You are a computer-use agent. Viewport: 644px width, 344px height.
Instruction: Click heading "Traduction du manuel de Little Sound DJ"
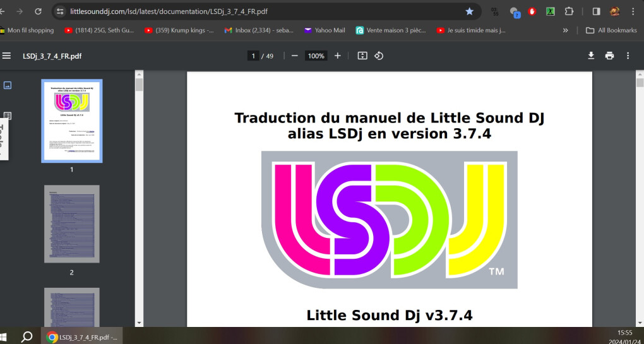tap(390, 118)
